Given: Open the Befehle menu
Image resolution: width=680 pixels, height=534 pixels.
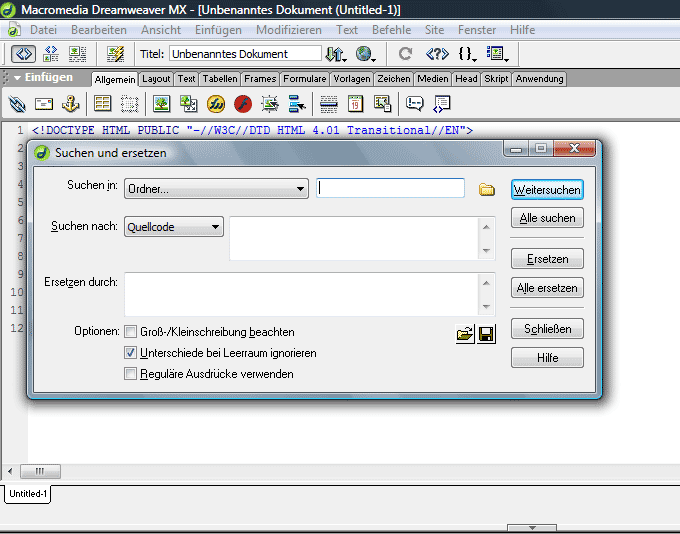Looking at the screenshot, I should coord(391,30).
